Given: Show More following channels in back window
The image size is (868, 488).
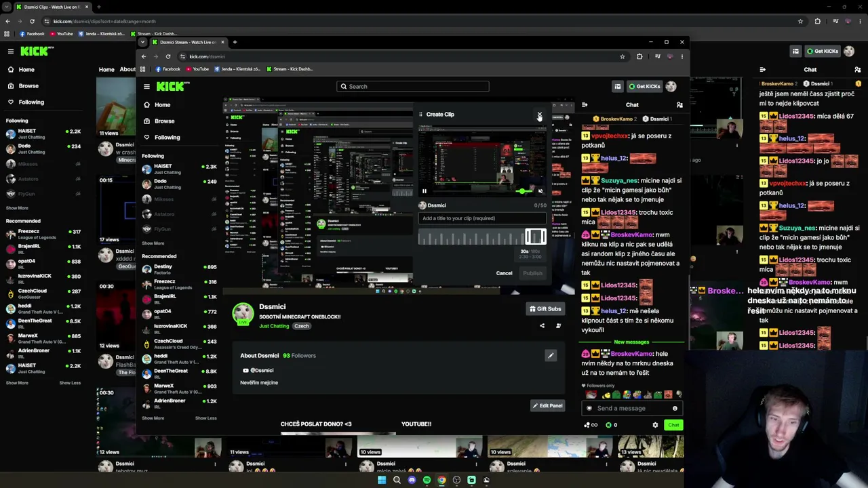Looking at the screenshot, I should point(17,208).
